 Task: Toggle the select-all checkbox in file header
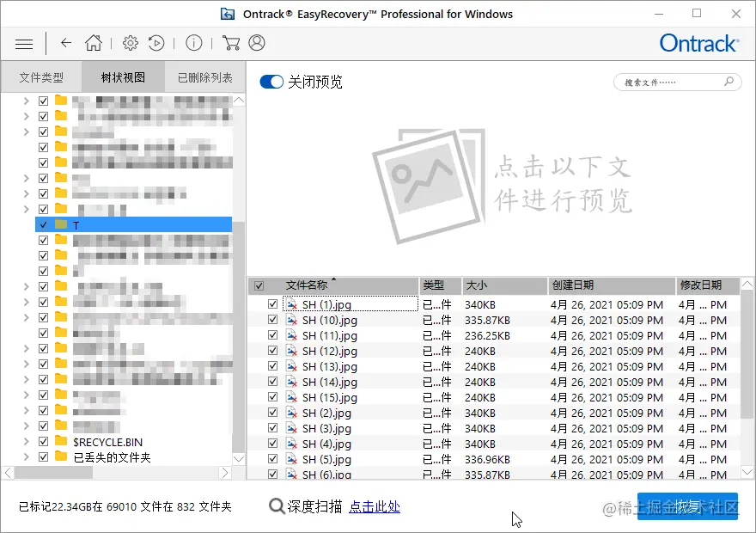pyautogui.click(x=259, y=285)
